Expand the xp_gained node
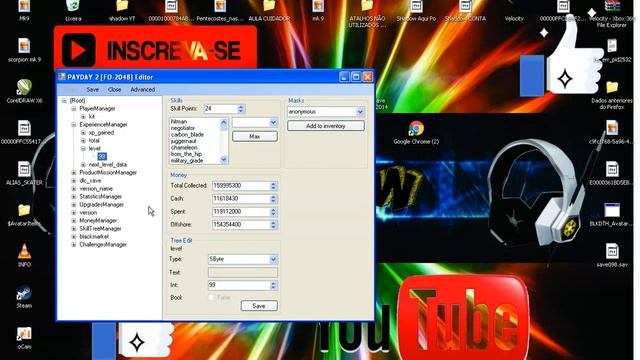 coord(83,133)
